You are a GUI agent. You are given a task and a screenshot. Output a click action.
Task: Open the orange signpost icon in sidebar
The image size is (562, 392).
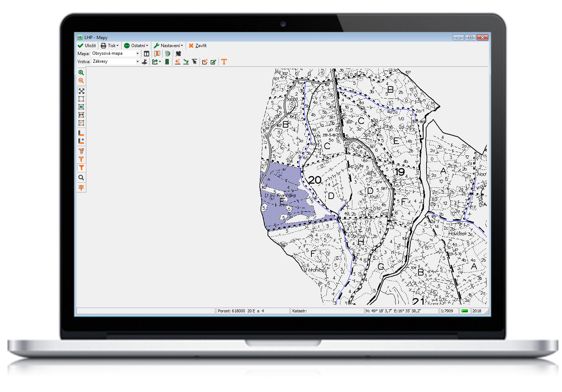pyautogui.click(x=81, y=188)
